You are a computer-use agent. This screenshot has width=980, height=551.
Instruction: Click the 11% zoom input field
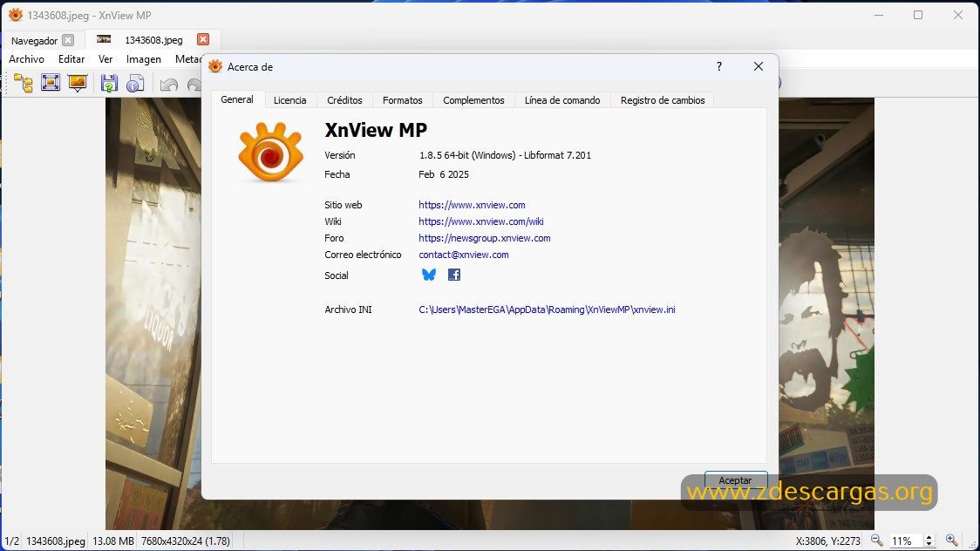906,541
